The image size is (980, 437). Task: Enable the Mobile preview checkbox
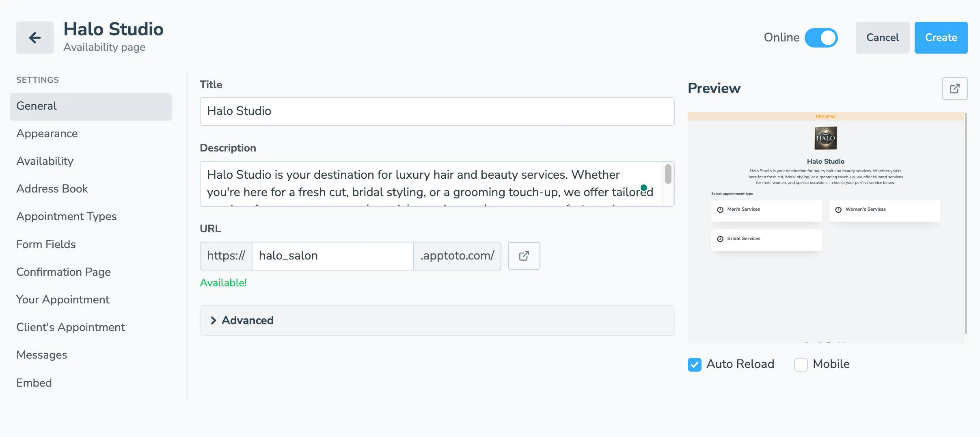[x=801, y=365]
